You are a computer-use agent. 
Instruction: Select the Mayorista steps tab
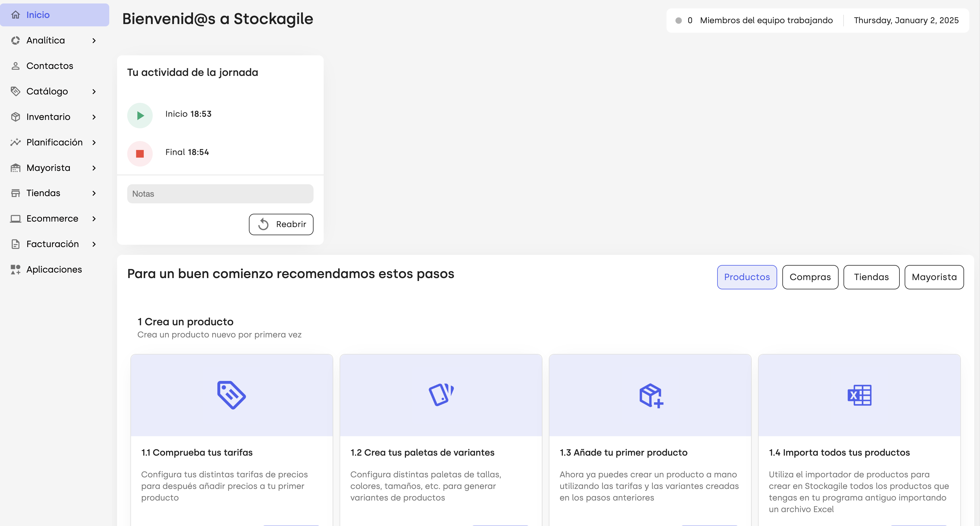934,277
